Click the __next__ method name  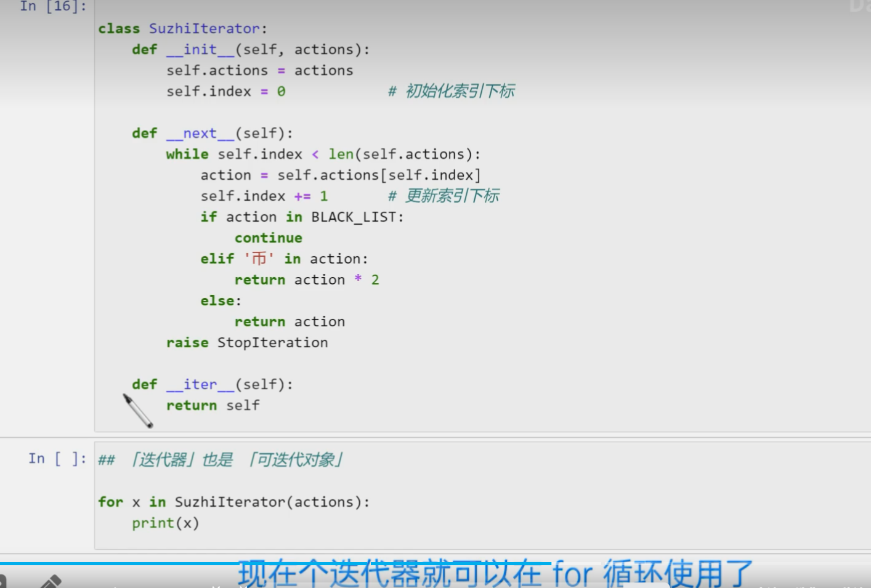[200, 134]
